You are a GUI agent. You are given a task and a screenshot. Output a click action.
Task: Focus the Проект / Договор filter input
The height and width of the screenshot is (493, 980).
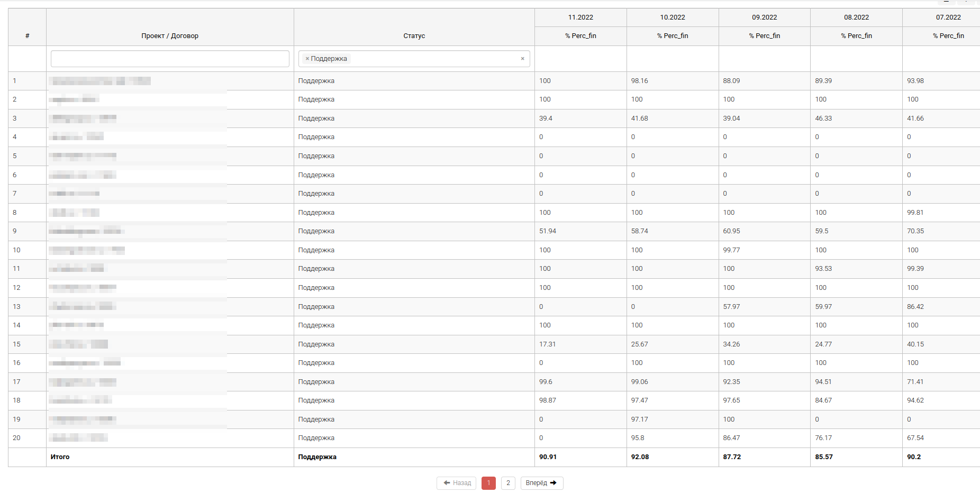coord(170,59)
